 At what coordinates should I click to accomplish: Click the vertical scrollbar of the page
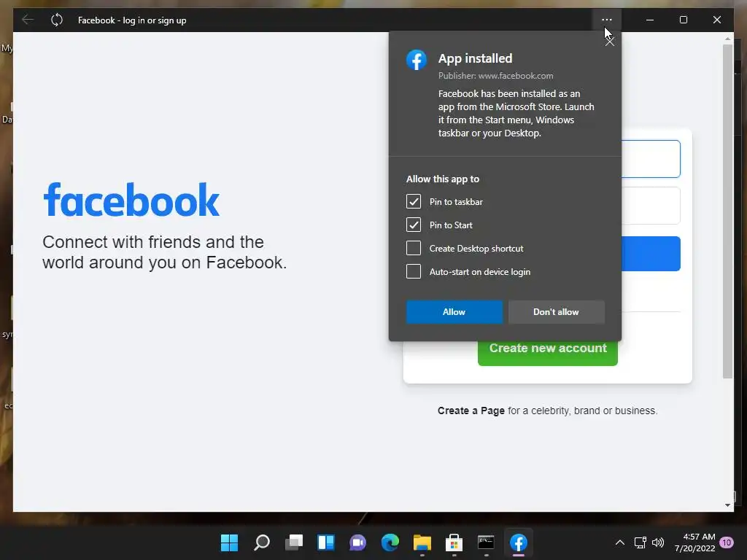click(727, 211)
